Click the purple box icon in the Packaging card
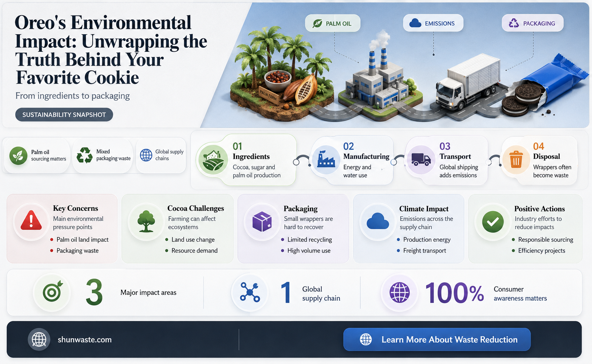The width and height of the screenshot is (592, 364). (x=262, y=222)
